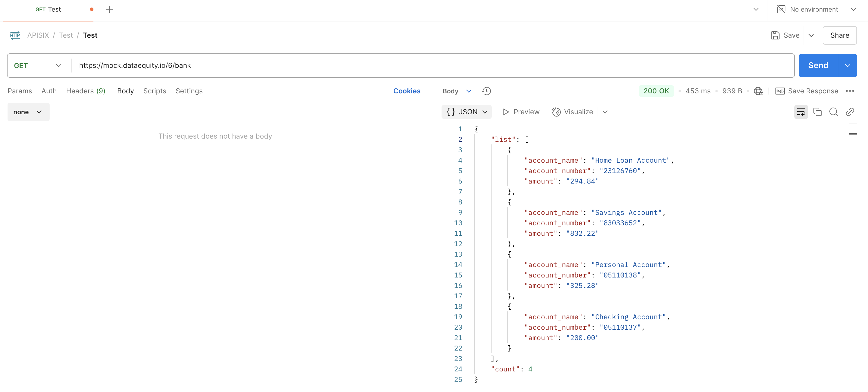Copy the response body to clipboard
Screen dimensions: 868x392
tap(817, 112)
